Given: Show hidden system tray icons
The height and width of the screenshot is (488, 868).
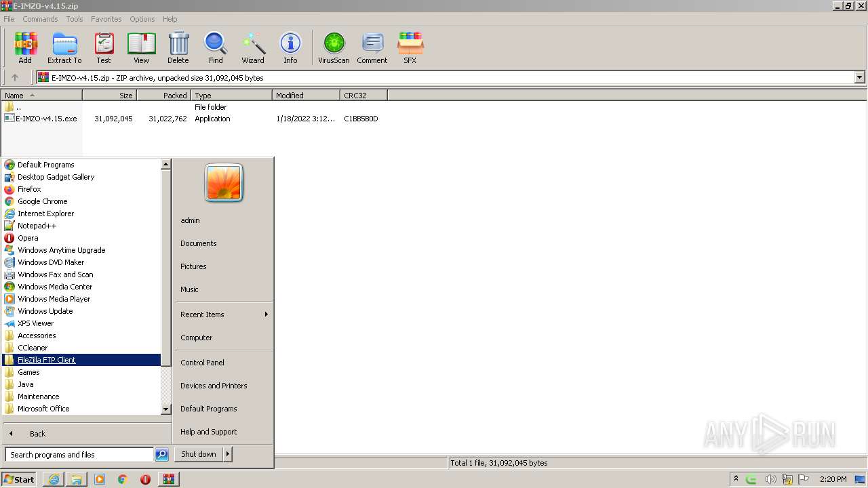Looking at the screenshot, I should 736,479.
